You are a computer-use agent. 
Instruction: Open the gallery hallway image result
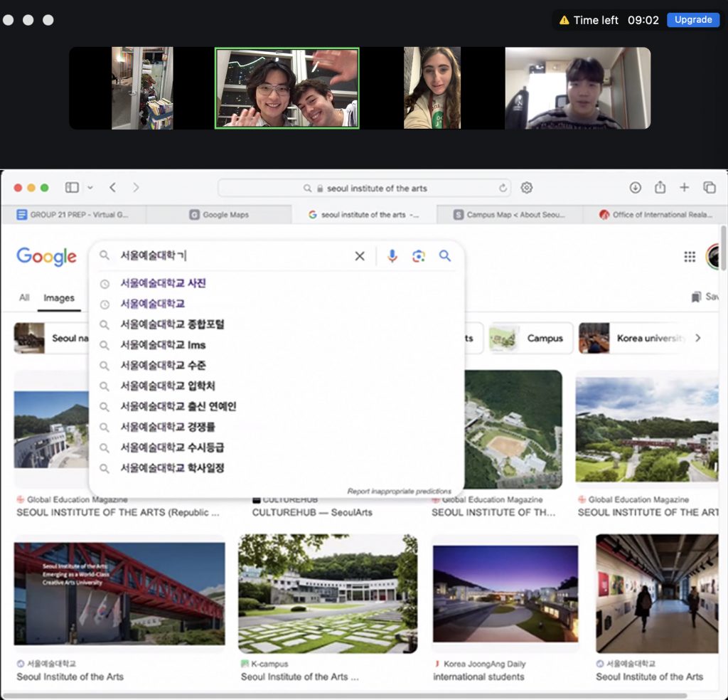pos(657,593)
